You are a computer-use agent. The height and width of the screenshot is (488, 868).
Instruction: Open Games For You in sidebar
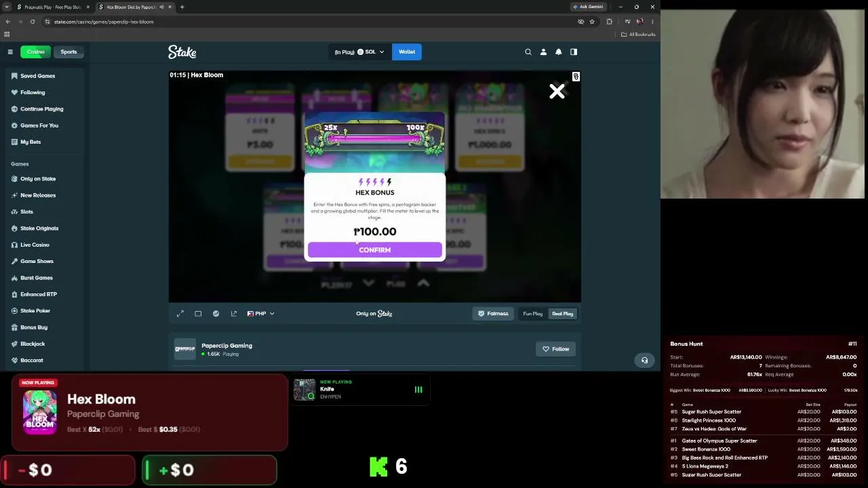[x=43, y=125]
